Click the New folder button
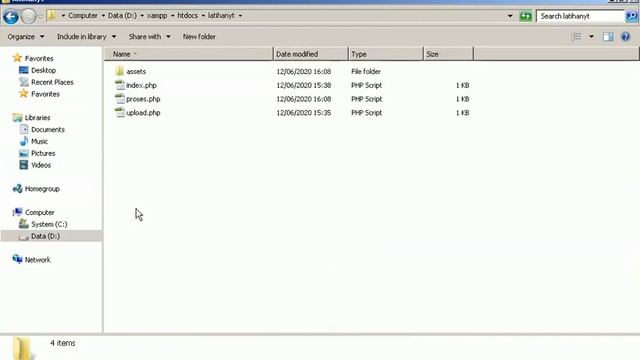Screen dimensions: 640x360 (x=199, y=37)
